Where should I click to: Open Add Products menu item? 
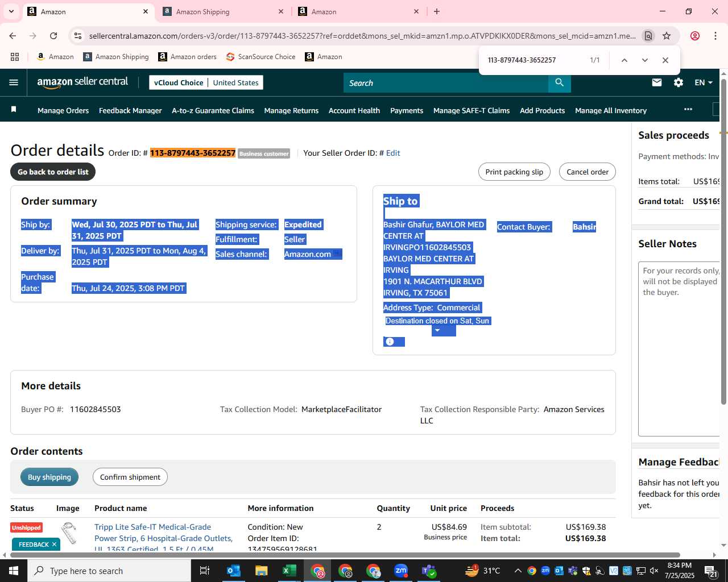pos(542,110)
